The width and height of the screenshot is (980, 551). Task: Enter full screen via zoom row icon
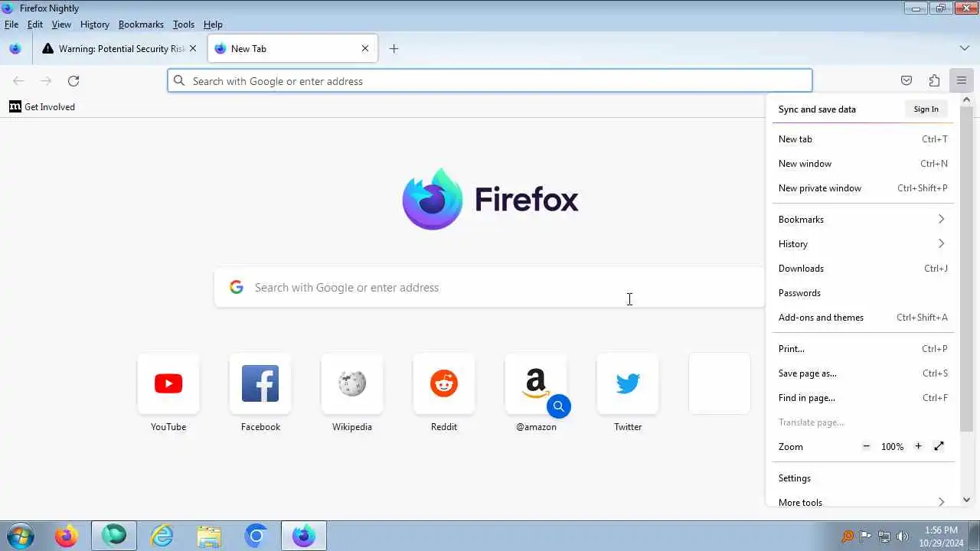tap(939, 446)
